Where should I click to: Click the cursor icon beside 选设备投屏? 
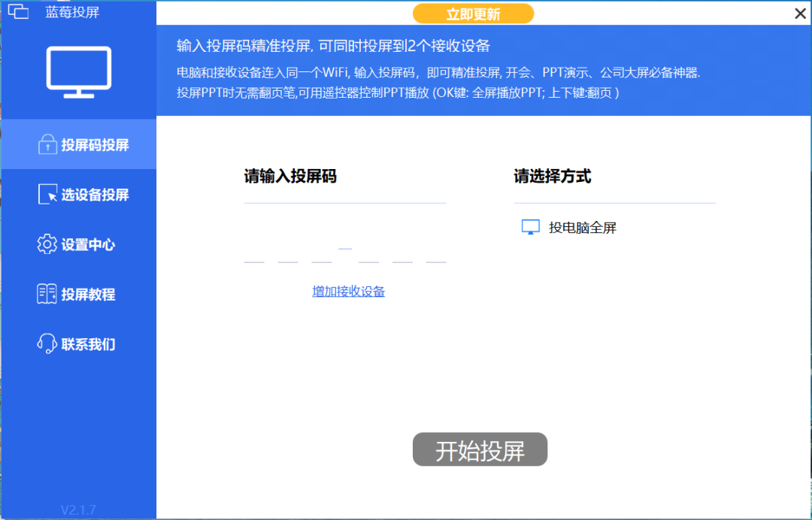pos(47,195)
